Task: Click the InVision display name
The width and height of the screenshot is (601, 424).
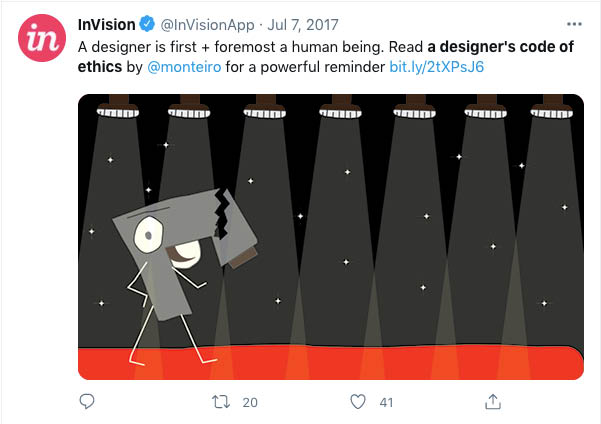Action: (x=107, y=25)
